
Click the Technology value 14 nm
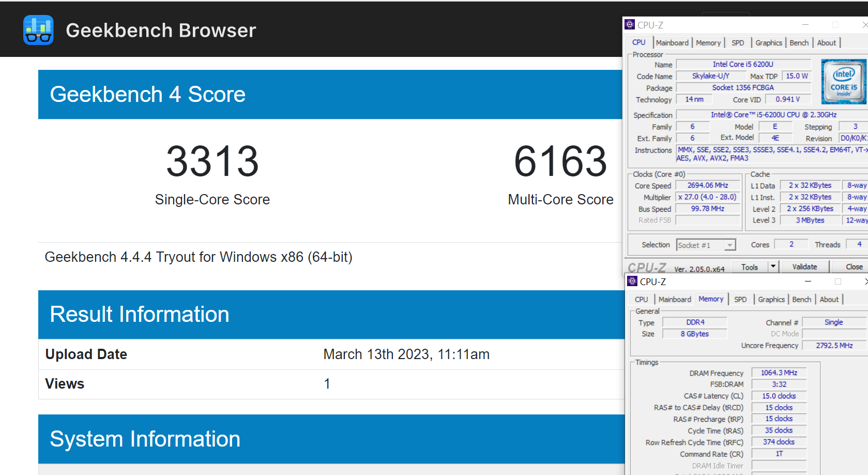coord(694,99)
